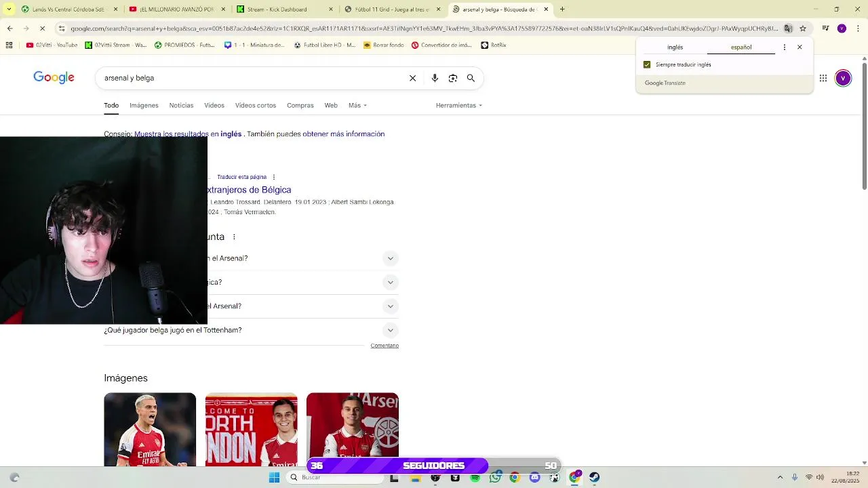The image size is (868, 488).
Task: Click the page vertical scrollbar thumb
Action: 864,125
